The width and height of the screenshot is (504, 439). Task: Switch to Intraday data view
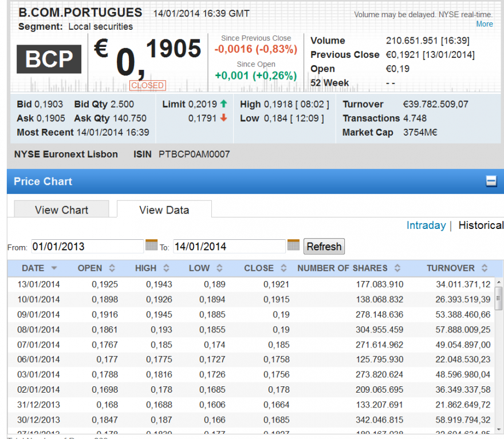pyautogui.click(x=426, y=225)
